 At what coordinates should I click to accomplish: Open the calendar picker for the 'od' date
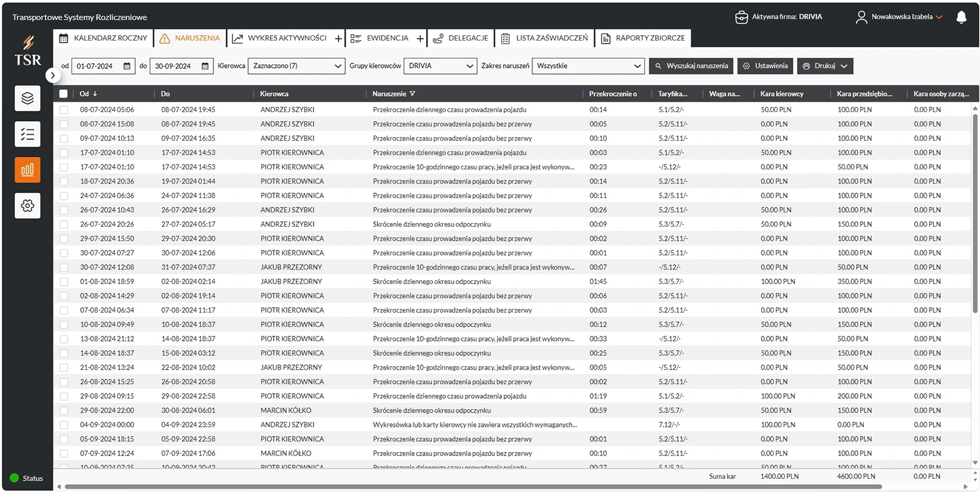click(127, 66)
